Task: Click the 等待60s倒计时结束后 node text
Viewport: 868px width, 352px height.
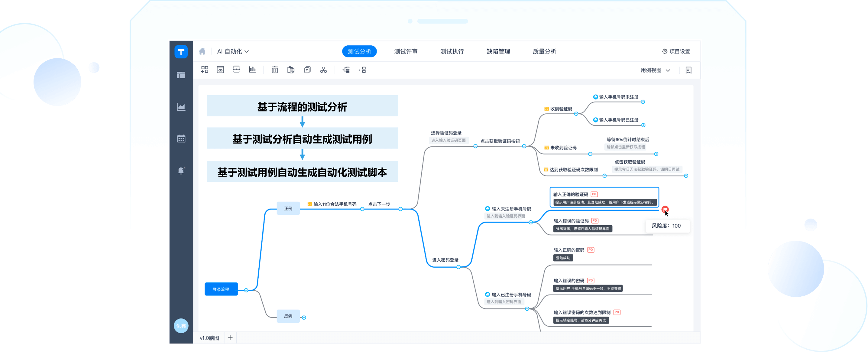Action: point(628,139)
